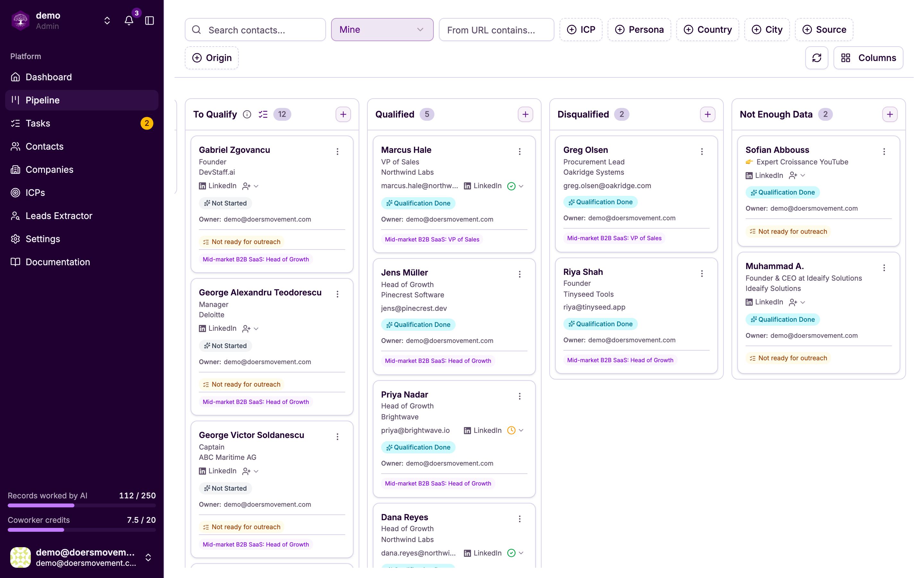Click the To Qualify info icon

click(247, 114)
